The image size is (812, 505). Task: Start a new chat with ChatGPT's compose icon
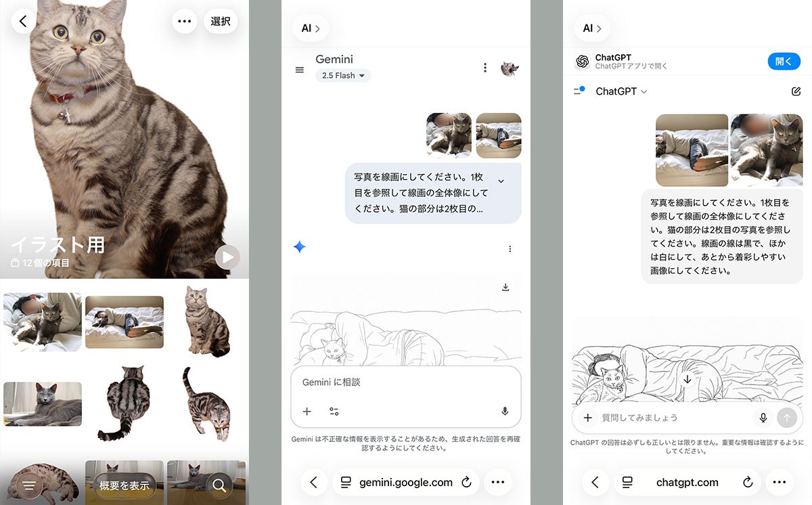pos(796,91)
